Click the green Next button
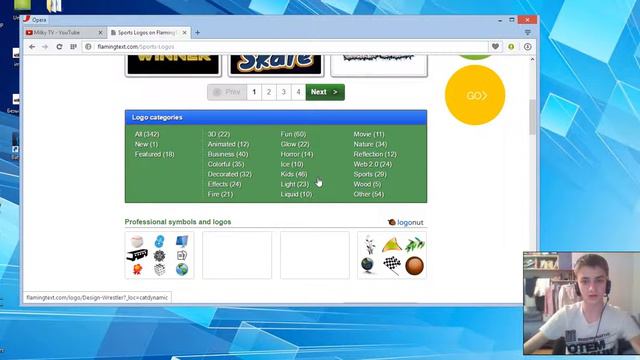This screenshot has width=640, height=360. tap(325, 92)
